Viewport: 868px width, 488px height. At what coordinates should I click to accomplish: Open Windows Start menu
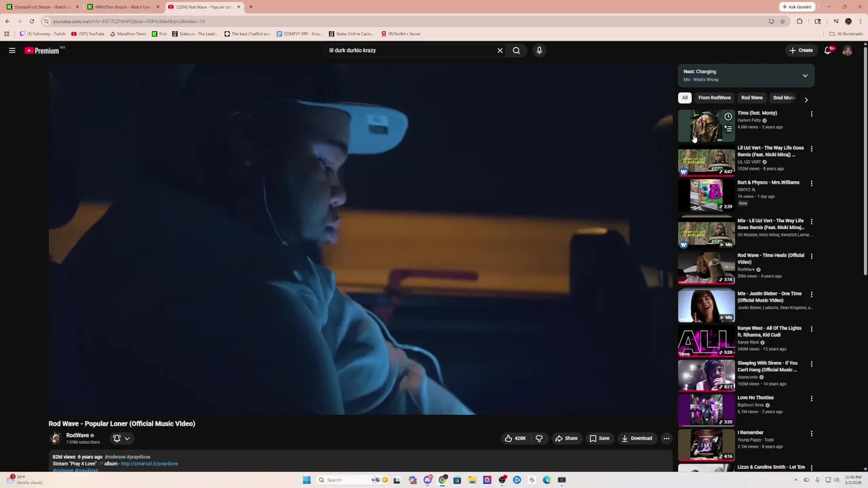point(307,480)
